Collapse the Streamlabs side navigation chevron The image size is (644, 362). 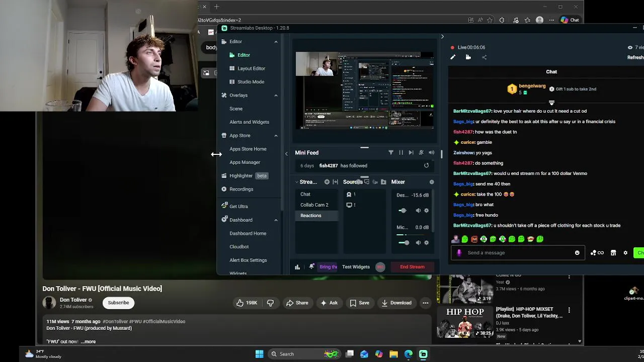(x=286, y=154)
